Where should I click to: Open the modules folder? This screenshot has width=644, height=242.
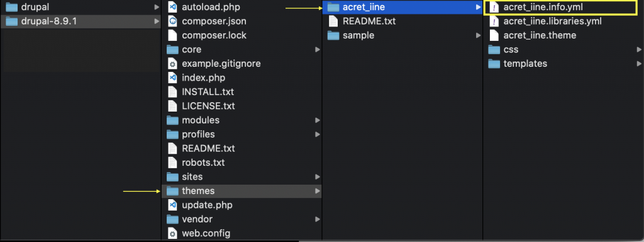[x=241, y=120]
